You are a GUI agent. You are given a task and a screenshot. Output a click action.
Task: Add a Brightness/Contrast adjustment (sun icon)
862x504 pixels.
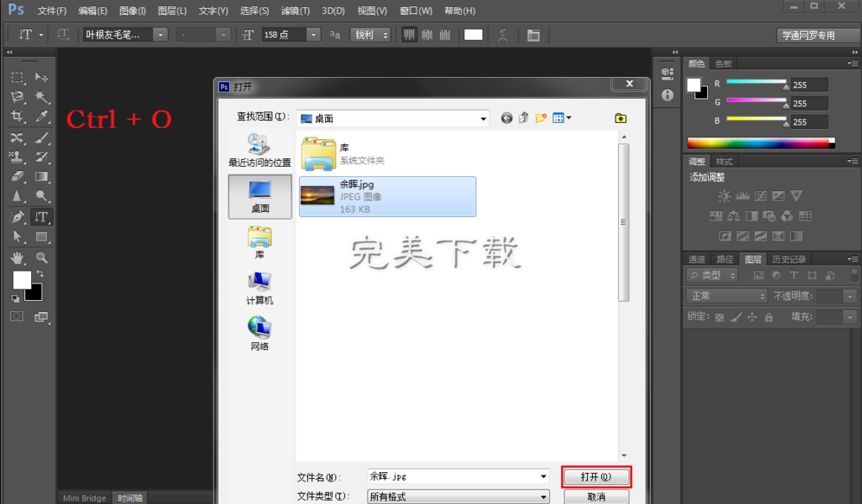click(724, 195)
